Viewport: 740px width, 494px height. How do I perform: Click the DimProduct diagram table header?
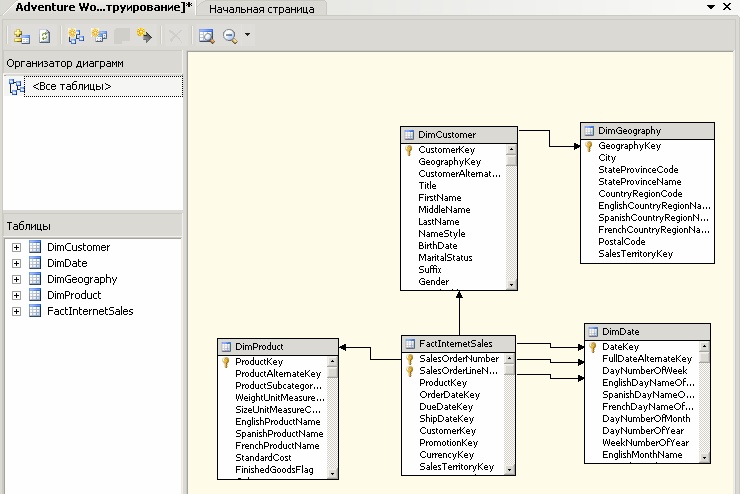coord(278,347)
